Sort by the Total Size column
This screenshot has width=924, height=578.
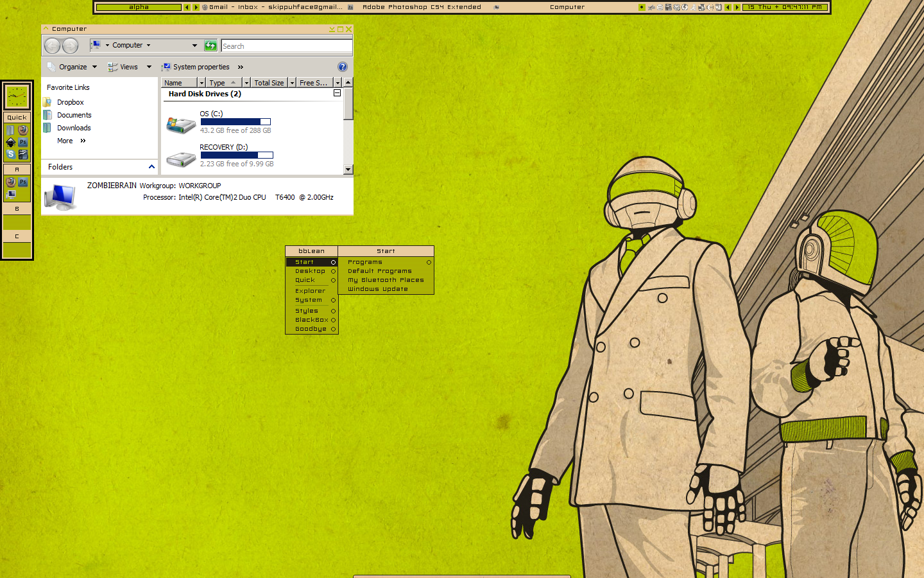[269, 83]
